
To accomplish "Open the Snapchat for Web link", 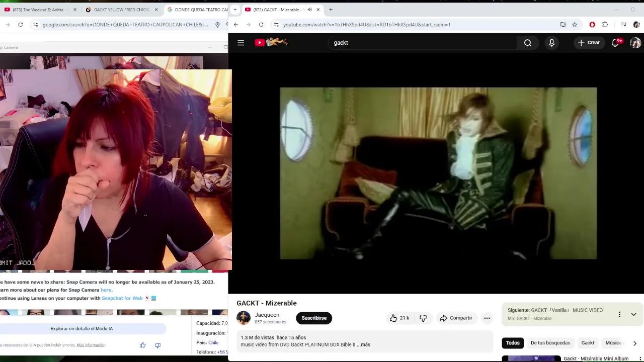I will point(122,298).
